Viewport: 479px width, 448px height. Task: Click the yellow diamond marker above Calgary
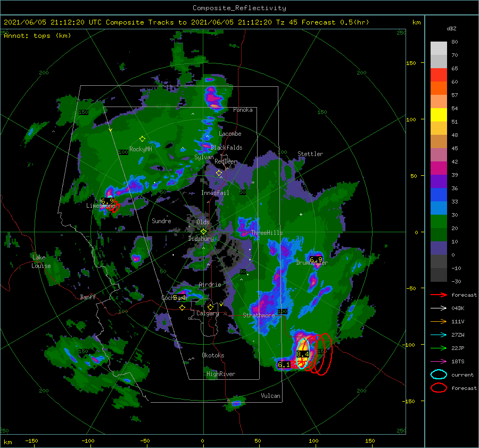tap(210, 307)
